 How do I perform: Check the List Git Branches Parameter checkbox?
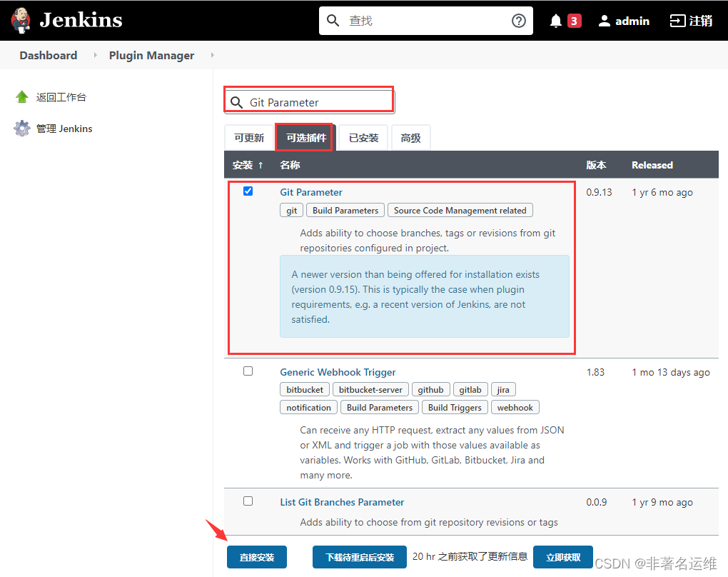point(248,501)
